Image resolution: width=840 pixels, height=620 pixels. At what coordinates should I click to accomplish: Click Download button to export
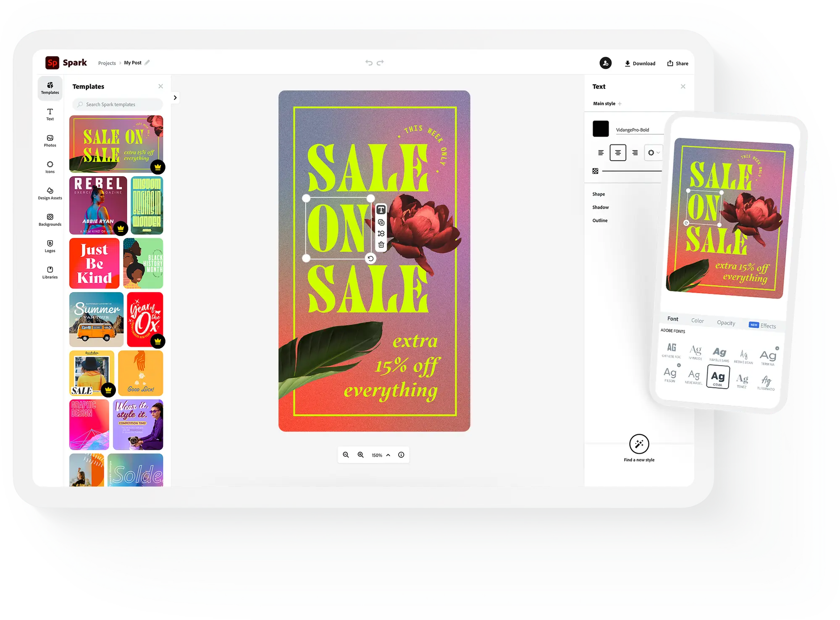point(642,63)
